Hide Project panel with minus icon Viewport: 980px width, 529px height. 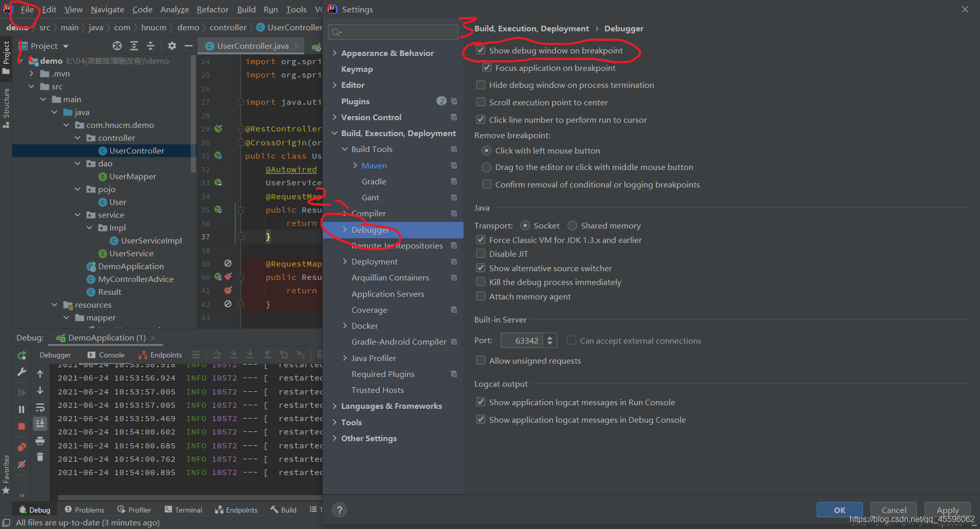point(189,46)
